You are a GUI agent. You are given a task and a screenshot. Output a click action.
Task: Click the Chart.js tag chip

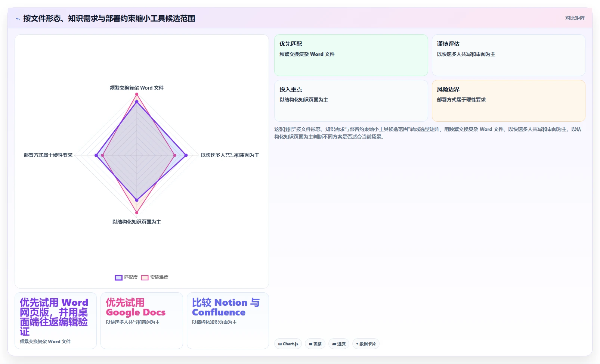[288, 344]
